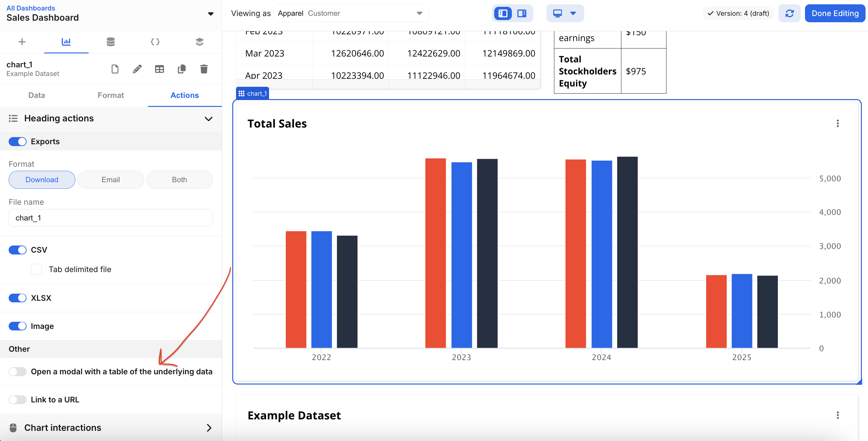Expand the Chart interactions section

[209, 427]
